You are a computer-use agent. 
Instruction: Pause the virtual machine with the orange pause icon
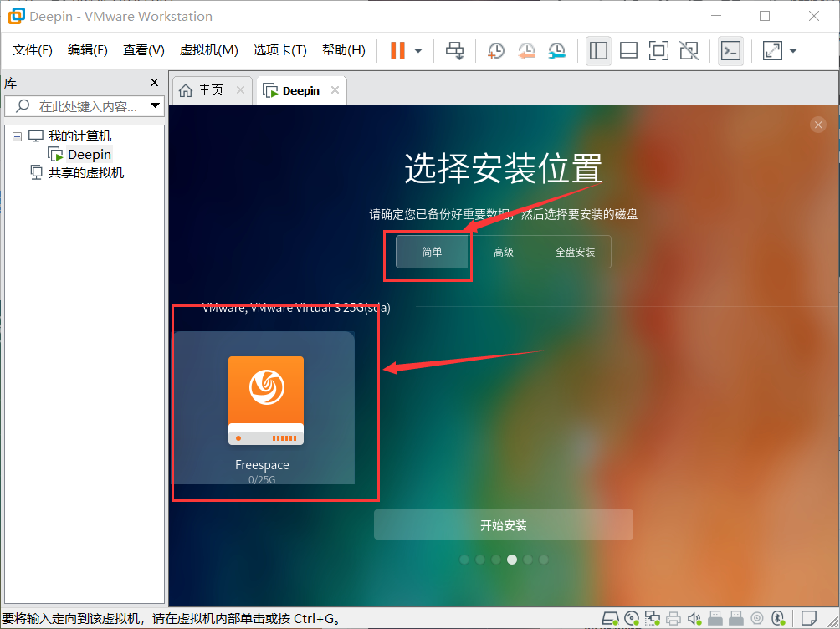pyautogui.click(x=397, y=51)
